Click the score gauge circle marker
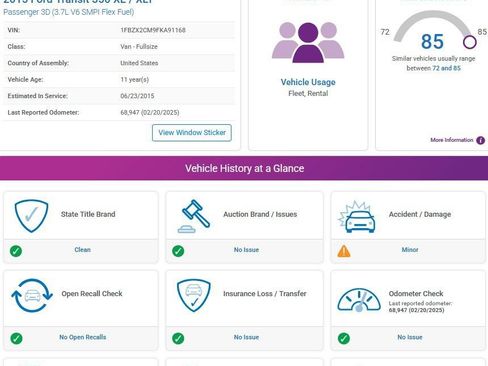This screenshot has width=488, height=366. click(469, 42)
